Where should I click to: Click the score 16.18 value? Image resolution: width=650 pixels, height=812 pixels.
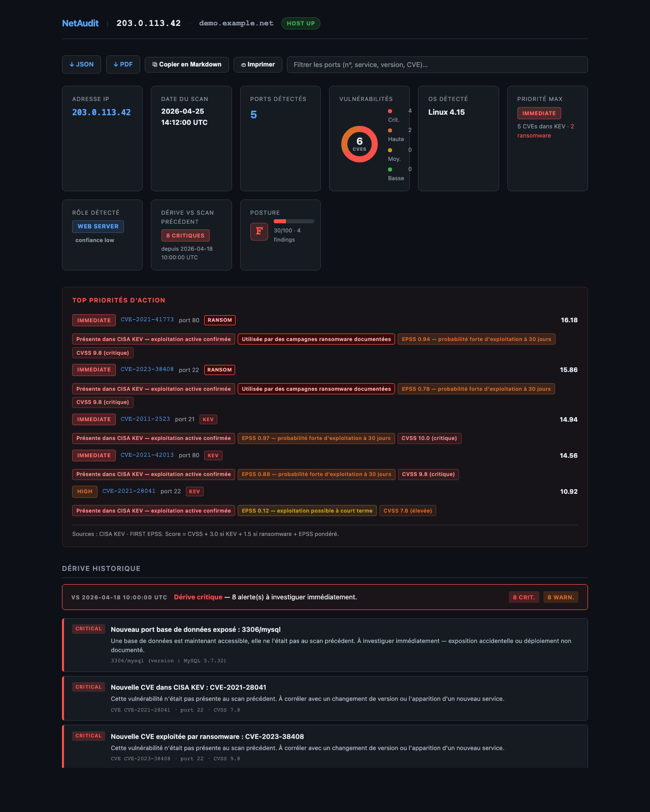(569, 320)
